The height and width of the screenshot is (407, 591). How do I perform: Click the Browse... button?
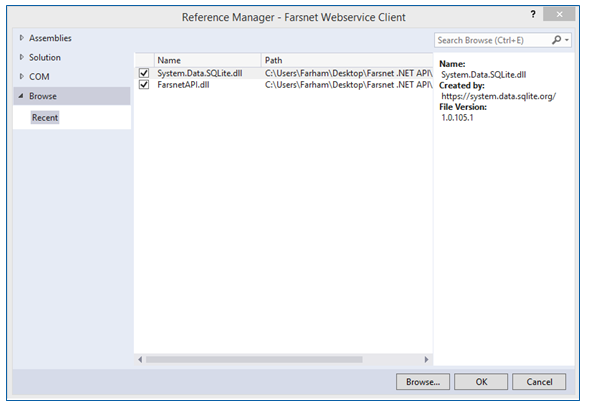(x=423, y=382)
